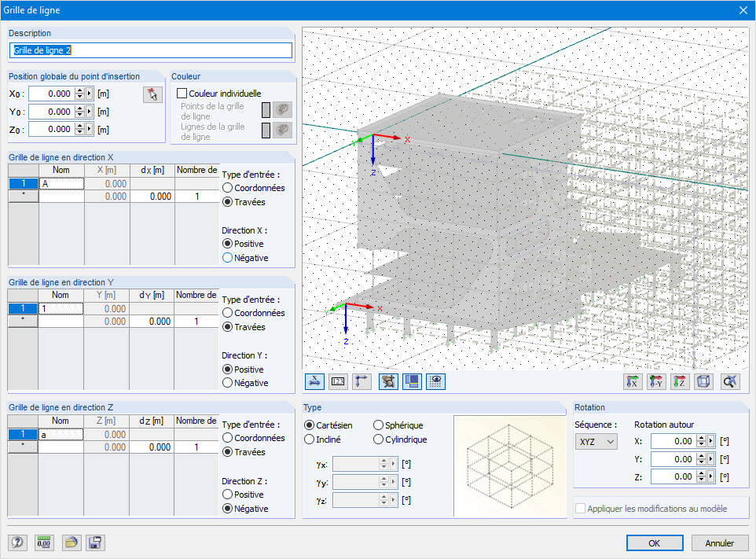Screen dimensions: 756x559
Task: Toggle the axes display icon
Action: click(361, 381)
